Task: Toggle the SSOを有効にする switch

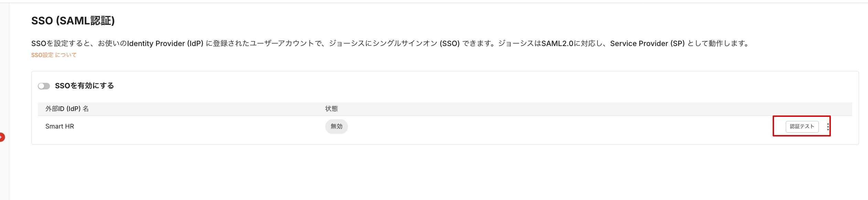Action: (x=44, y=86)
